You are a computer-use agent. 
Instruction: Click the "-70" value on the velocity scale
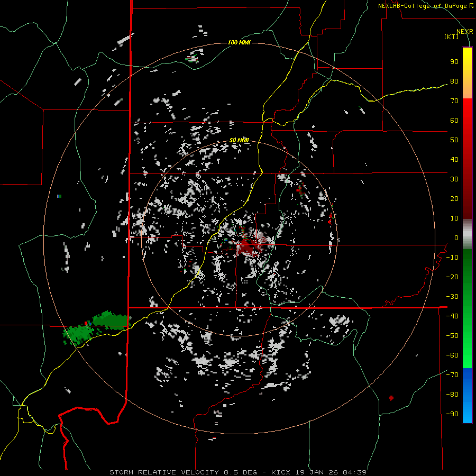click(452, 375)
